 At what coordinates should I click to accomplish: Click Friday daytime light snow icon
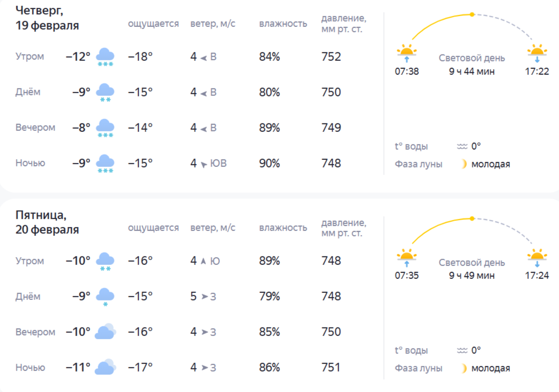(x=105, y=296)
